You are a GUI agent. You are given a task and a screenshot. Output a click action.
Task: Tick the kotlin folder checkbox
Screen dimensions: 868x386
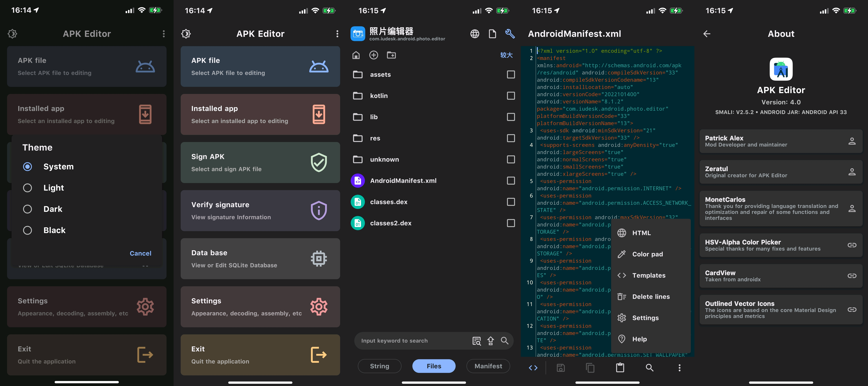pos(511,96)
